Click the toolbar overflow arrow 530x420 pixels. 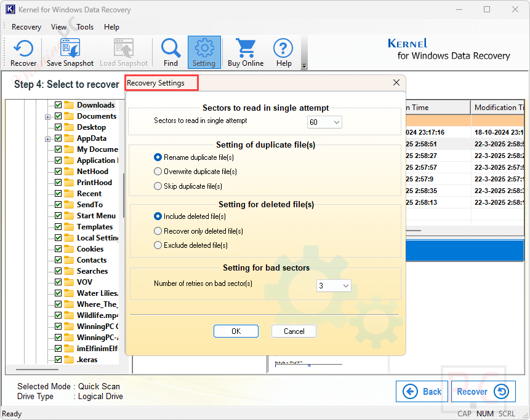pyautogui.click(x=304, y=66)
